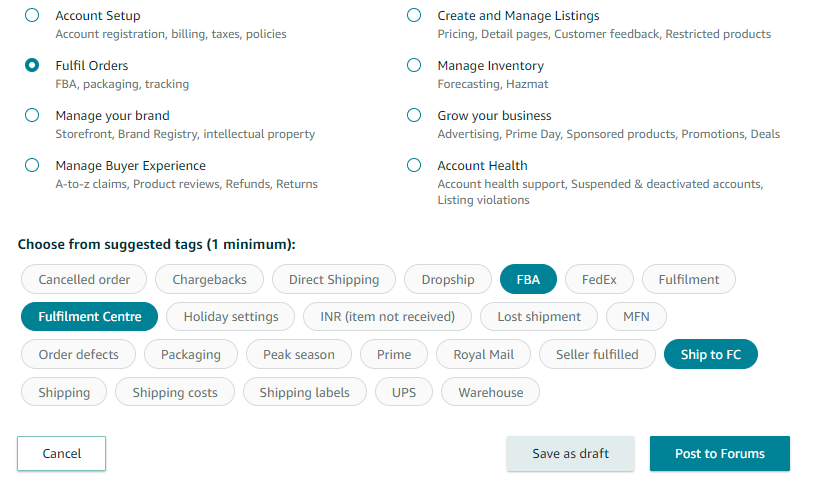Select the Peak season tag

[299, 354]
